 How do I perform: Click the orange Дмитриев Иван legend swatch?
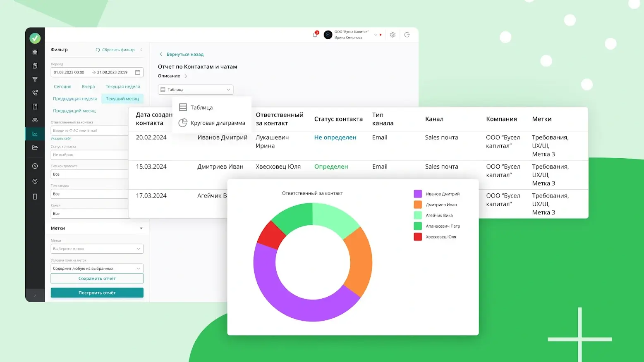point(418,205)
